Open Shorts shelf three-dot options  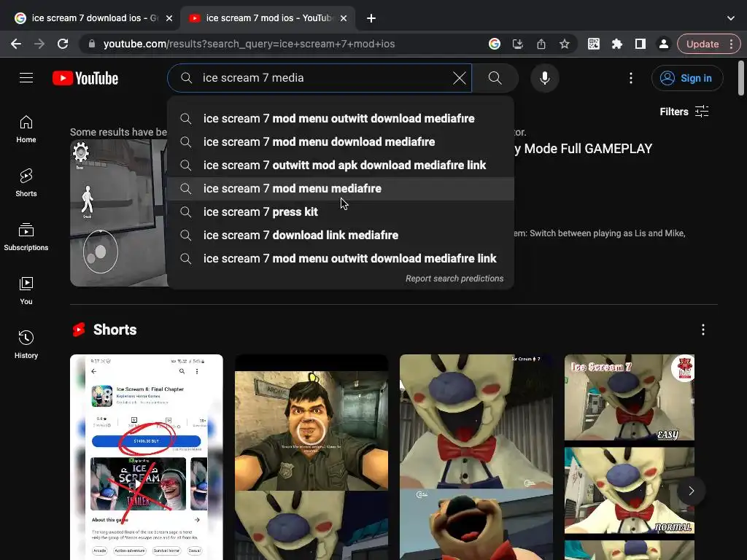(703, 330)
